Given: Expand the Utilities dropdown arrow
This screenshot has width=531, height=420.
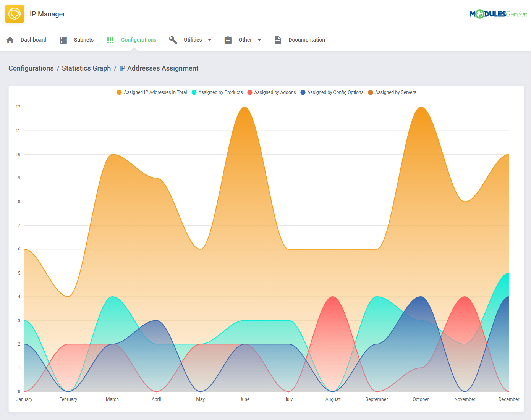Looking at the screenshot, I should coord(210,40).
